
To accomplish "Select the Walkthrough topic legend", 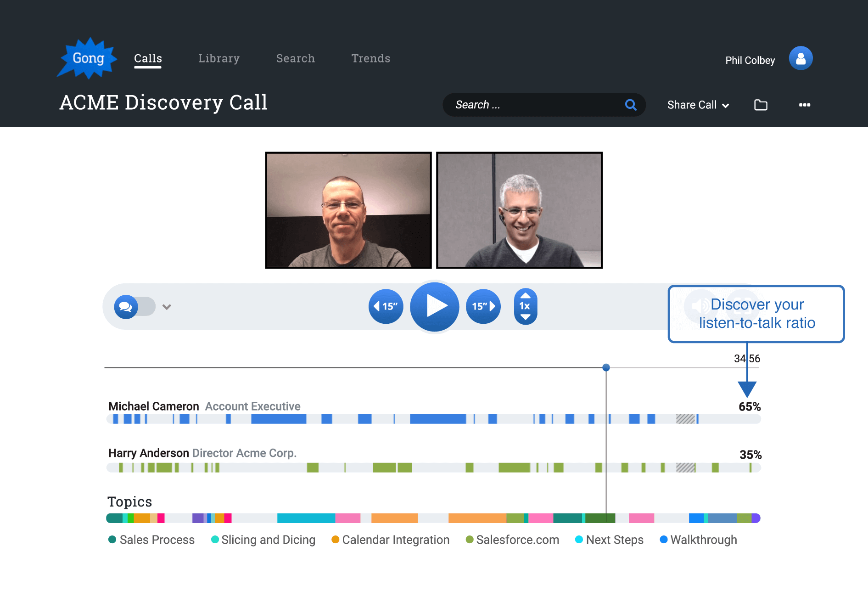I will coord(698,540).
